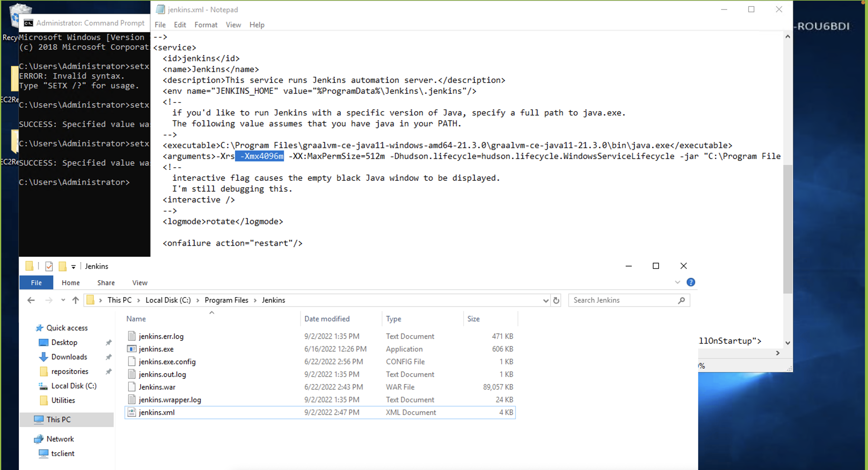This screenshot has width=868, height=470.
Task: Select the jenkins.out.log file
Action: click(x=162, y=374)
